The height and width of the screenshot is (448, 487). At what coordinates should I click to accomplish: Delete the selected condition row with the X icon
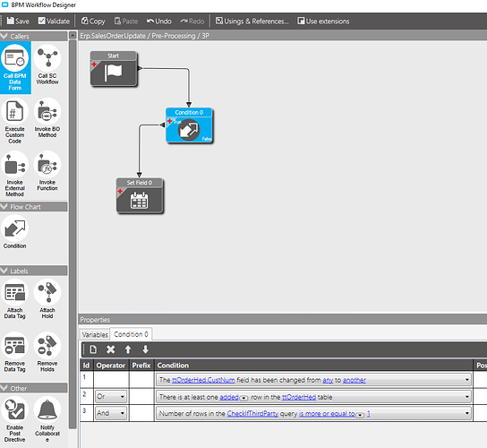tap(111, 349)
